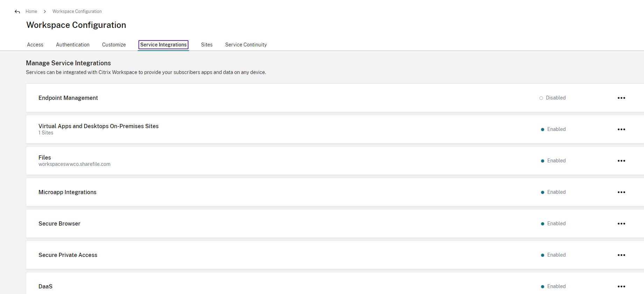Open the Service Continuity tab
Screen dimensions: 644x294
point(246,45)
